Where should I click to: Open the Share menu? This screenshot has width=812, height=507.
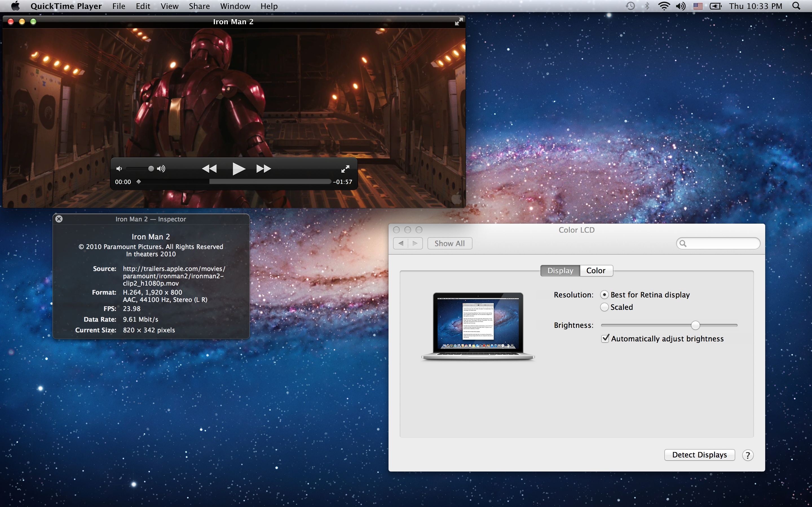point(199,6)
